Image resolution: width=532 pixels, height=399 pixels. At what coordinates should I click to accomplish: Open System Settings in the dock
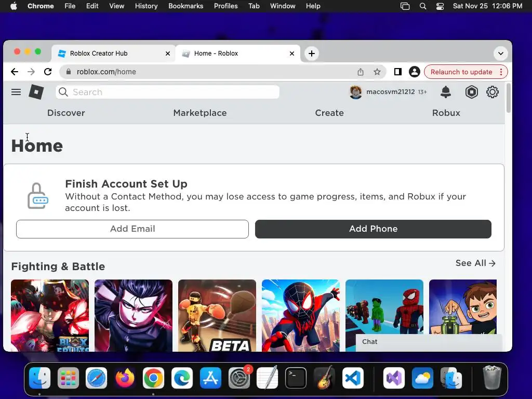click(x=239, y=378)
